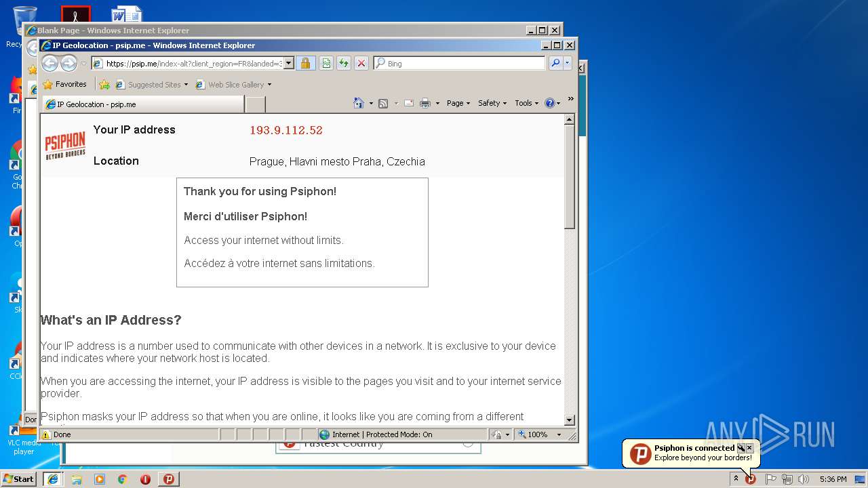Open the volume speaker tray icon

click(x=804, y=479)
